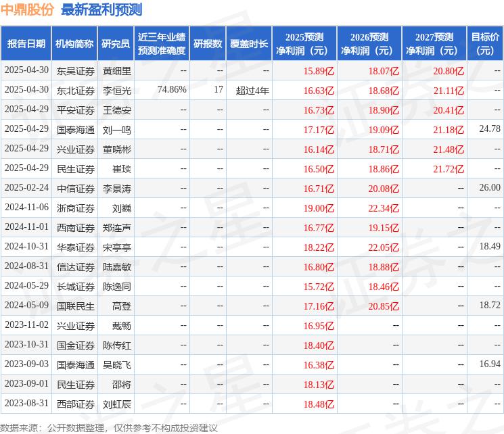This screenshot has height=434, width=504.
Task: Click the 目标价 column header
Action: [485, 44]
